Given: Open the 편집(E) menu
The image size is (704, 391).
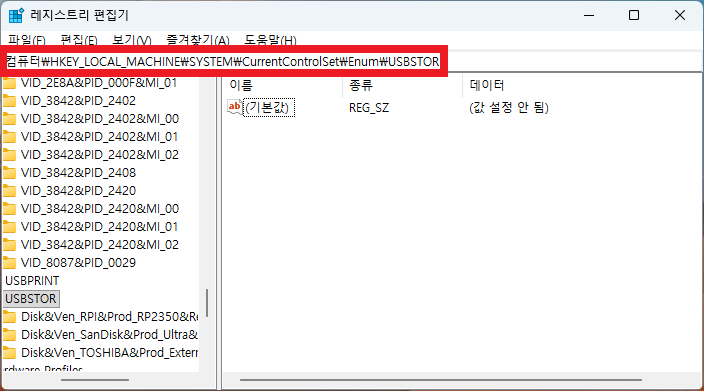Looking at the screenshot, I should click(x=79, y=40).
